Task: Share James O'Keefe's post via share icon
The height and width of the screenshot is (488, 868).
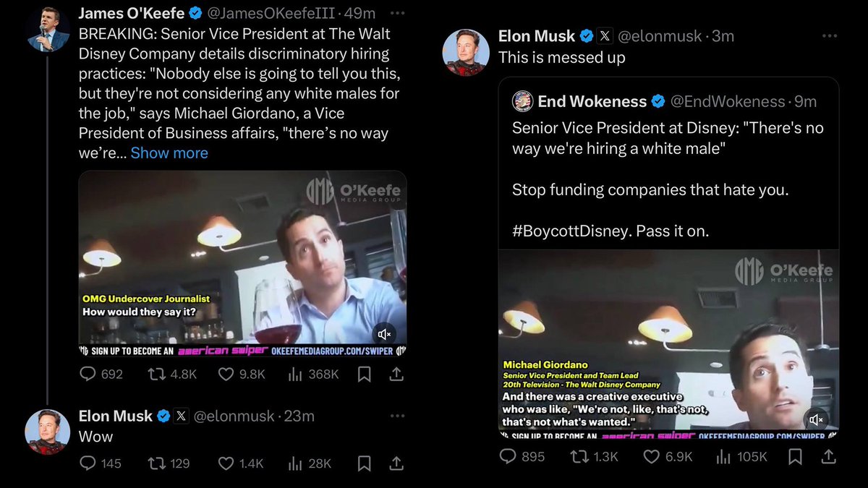Action: pyautogui.click(x=396, y=374)
